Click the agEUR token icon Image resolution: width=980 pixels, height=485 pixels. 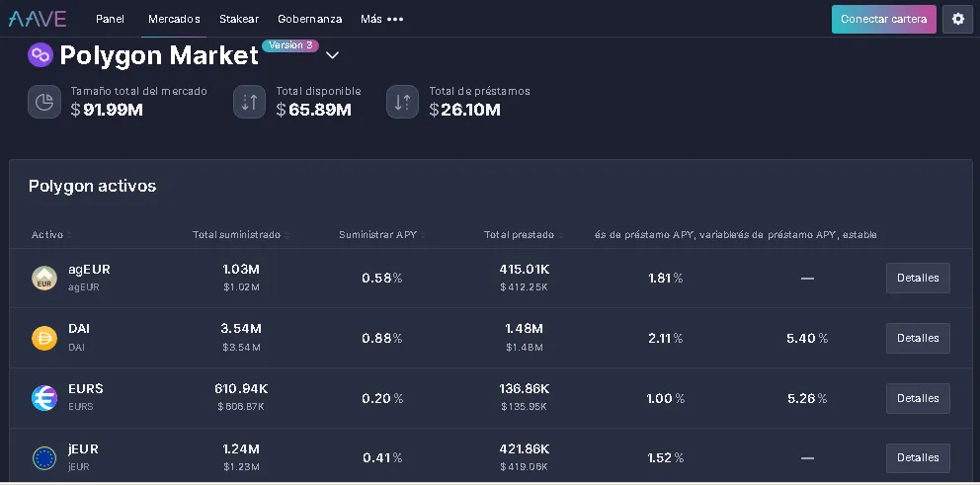pyautogui.click(x=44, y=279)
